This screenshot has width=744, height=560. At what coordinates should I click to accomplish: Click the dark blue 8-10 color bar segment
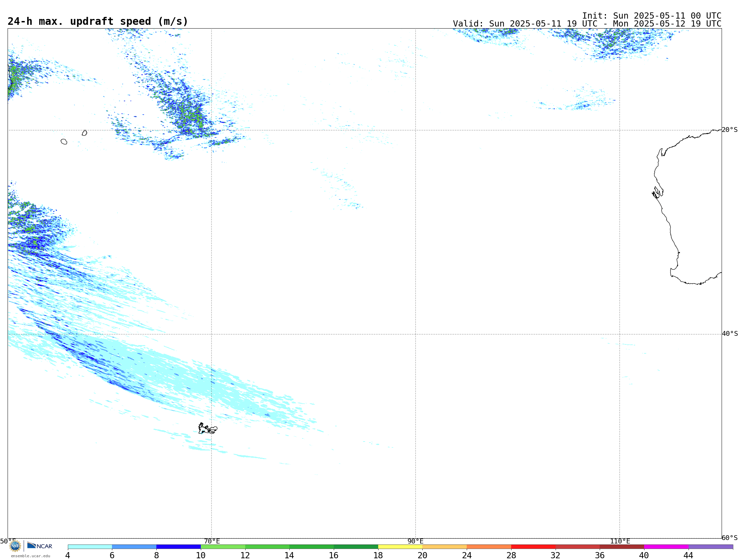[179, 547]
